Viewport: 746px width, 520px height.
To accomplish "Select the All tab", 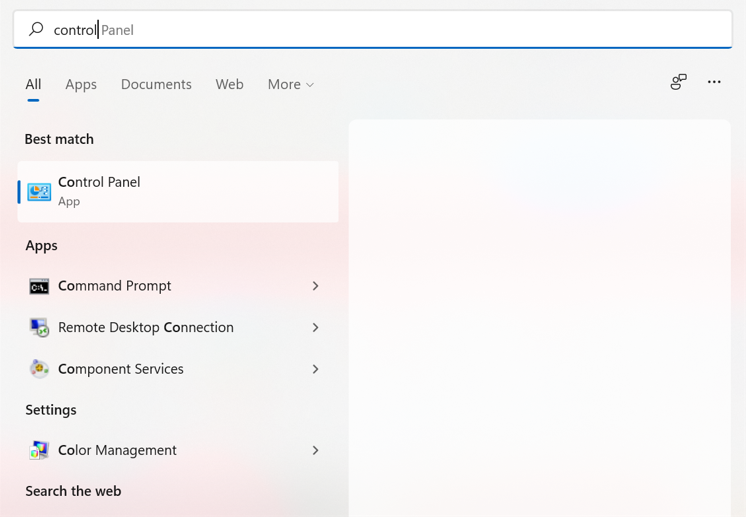I will coord(33,84).
